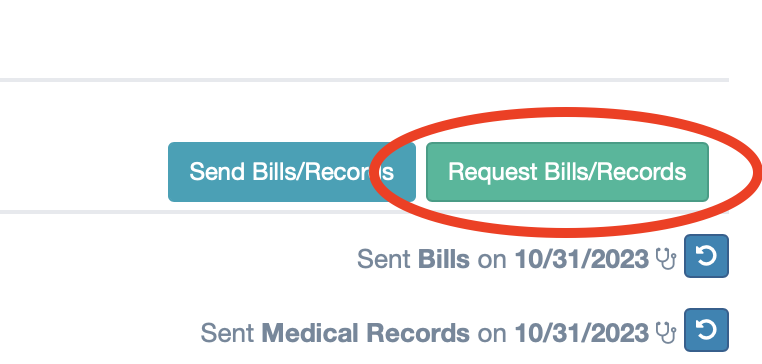Click the word "Sent" before Bills
Image resolution: width=762 pixels, height=364 pixels.
tap(383, 259)
